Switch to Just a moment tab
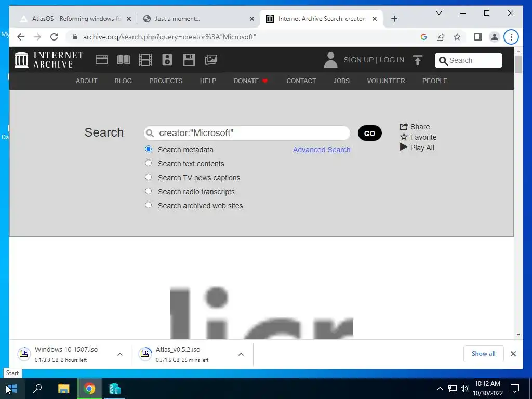This screenshot has width=532, height=399. pyautogui.click(x=198, y=19)
